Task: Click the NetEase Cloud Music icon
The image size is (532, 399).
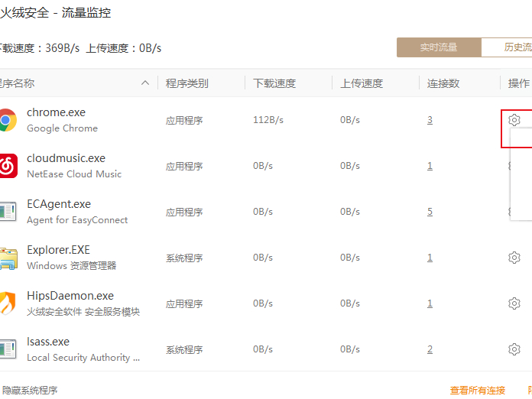Action: click(x=8, y=166)
